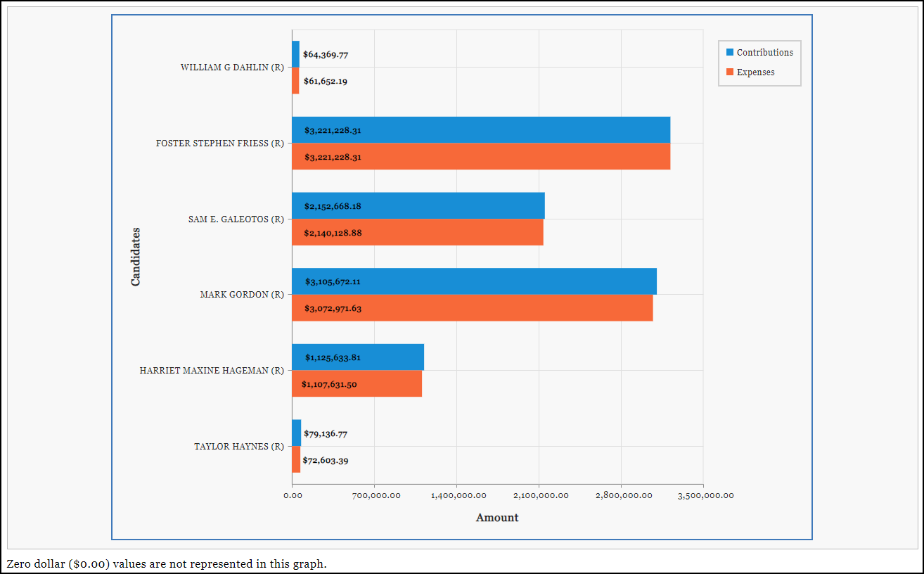Click inside the chart legend box
The width and height of the screenshot is (924, 574).
[x=759, y=63]
